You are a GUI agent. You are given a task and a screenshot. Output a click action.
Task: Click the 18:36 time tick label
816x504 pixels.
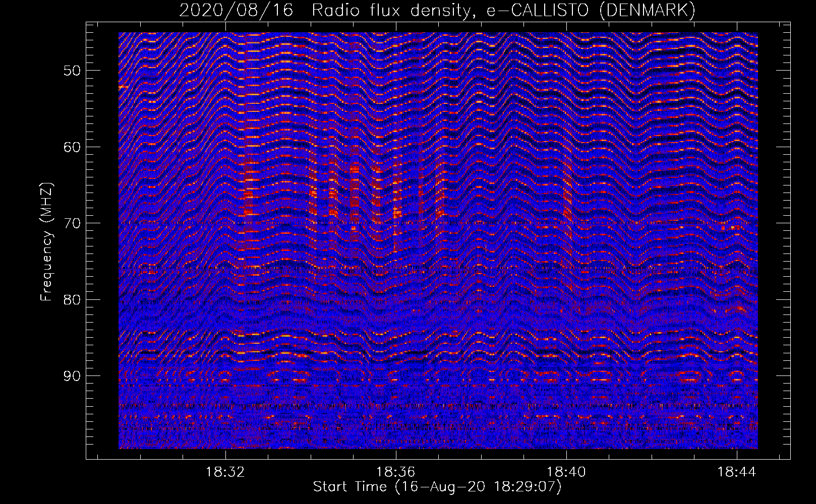[396, 472]
